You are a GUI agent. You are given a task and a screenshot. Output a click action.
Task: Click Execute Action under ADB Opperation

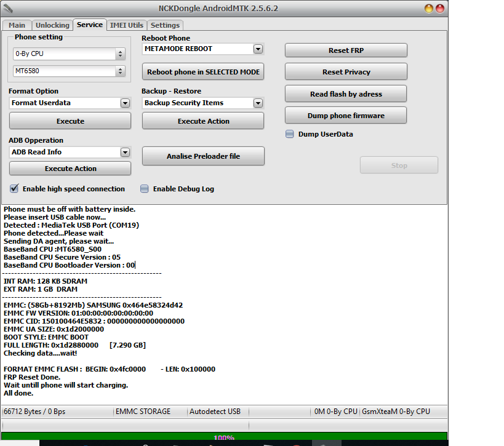70,169
